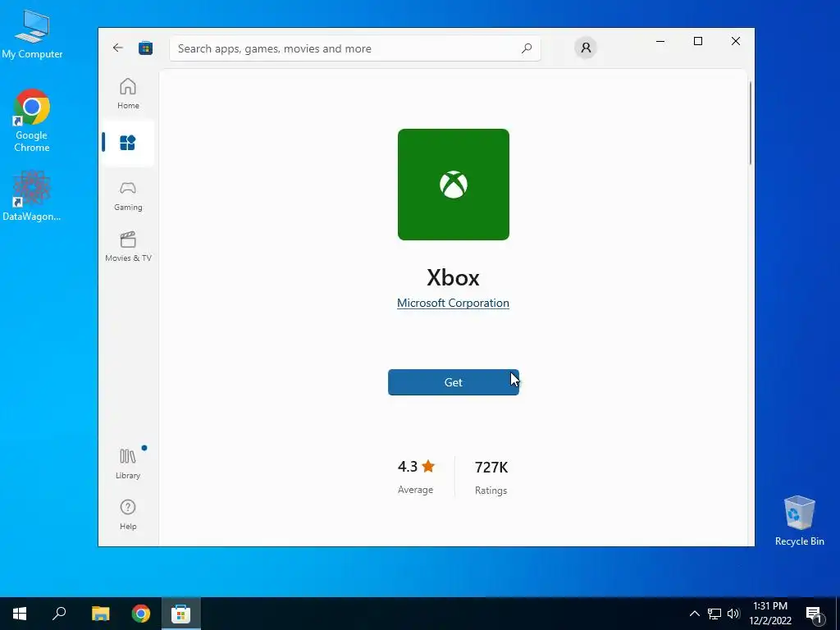The height and width of the screenshot is (630, 840).
Task: Select the DataWagon desktop shortcut
Action: pos(32,196)
